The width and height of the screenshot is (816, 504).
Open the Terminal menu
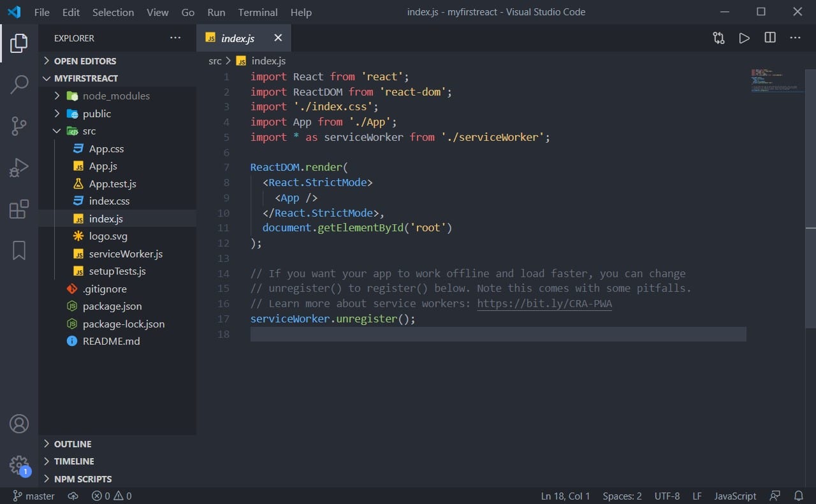(258, 12)
